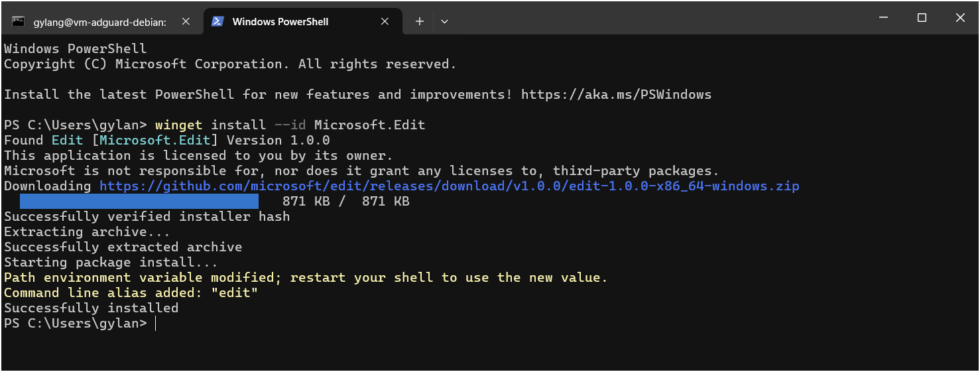Click the Command line alias added message
Screen dimensions: 980x372
pyautogui.click(x=131, y=293)
